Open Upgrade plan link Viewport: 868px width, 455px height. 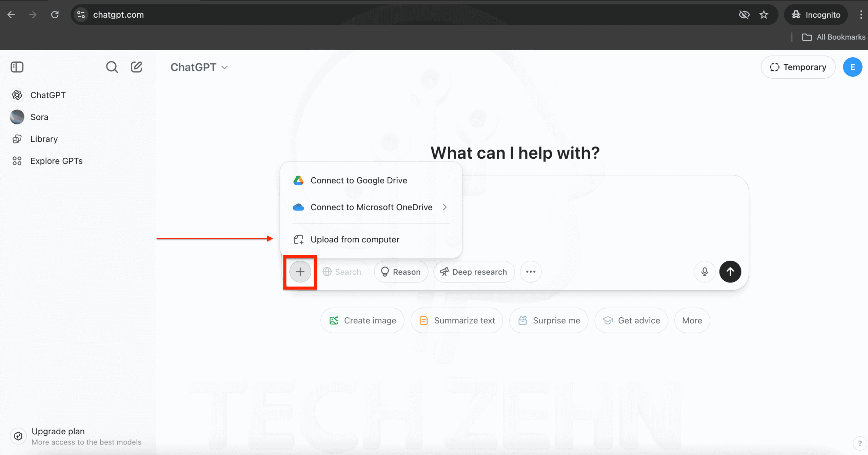(x=76, y=436)
